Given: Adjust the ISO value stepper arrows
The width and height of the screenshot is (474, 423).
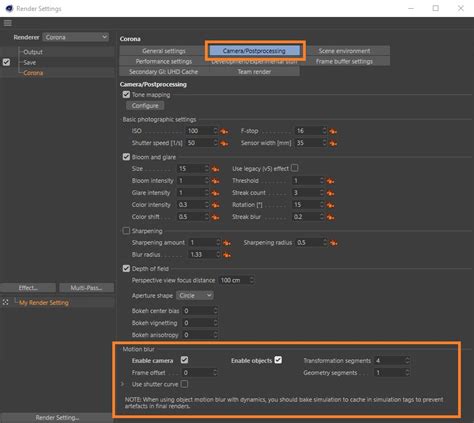Looking at the screenshot, I should (x=215, y=131).
